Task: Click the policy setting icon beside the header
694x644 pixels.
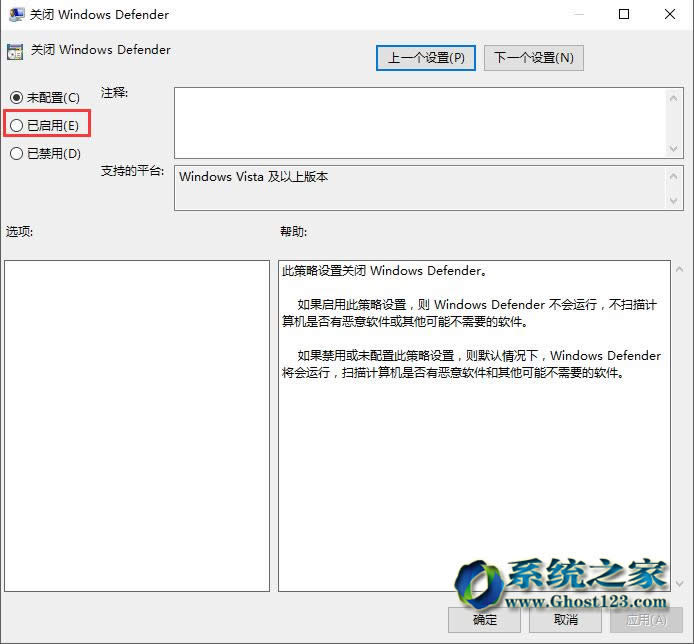Action: [15, 51]
